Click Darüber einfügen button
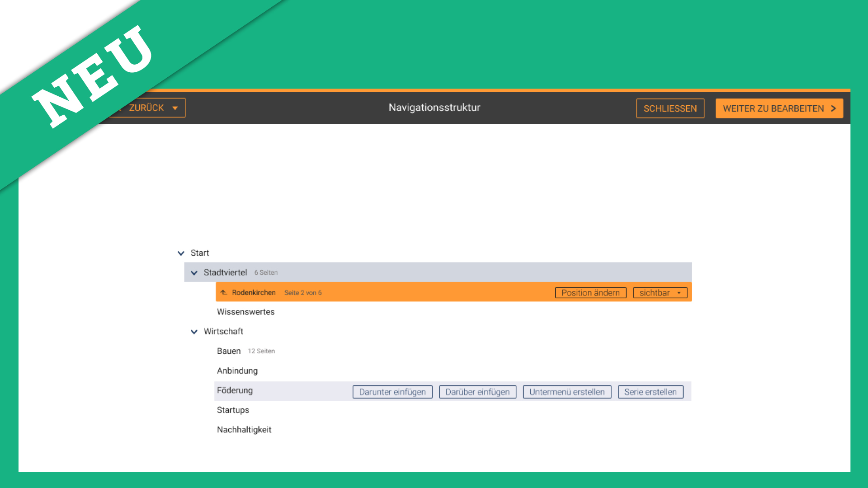The height and width of the screenshot is (488, 868). pos(477,392)
